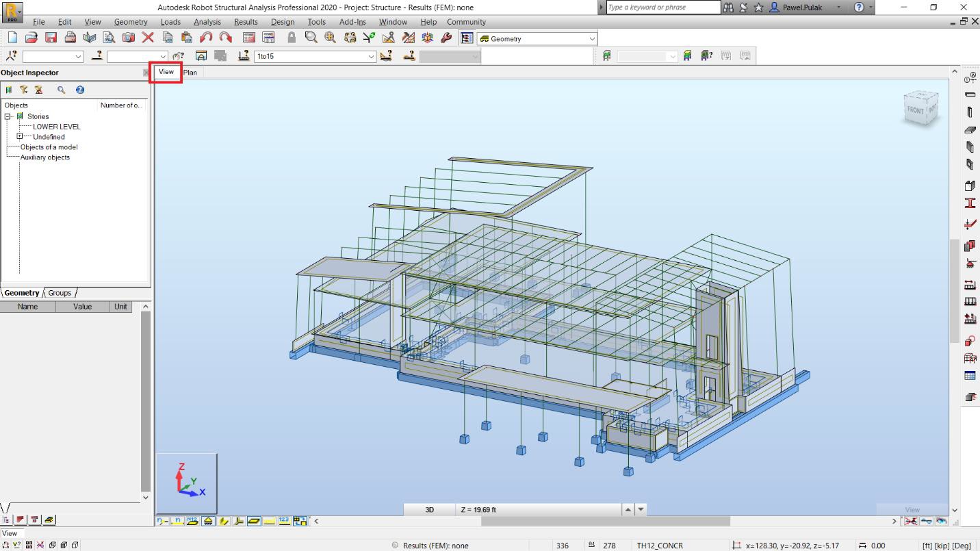Open the Analysis menu
Image resolution: width=980 pixels, height=551 pixels.
207,22
